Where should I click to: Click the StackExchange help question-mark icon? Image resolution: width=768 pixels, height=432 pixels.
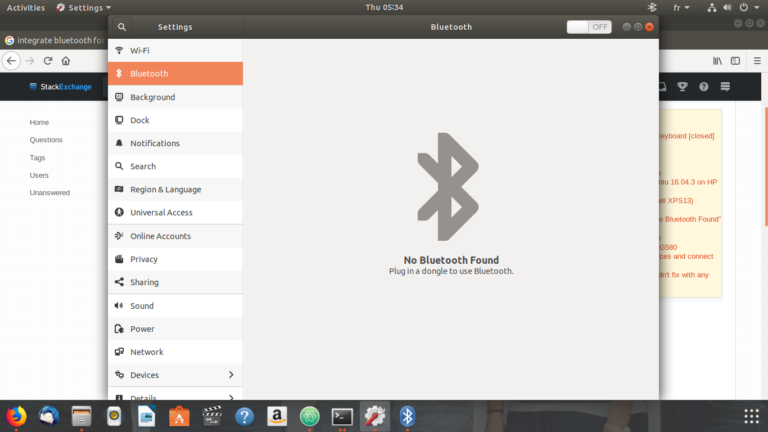[x=704, y=87]
